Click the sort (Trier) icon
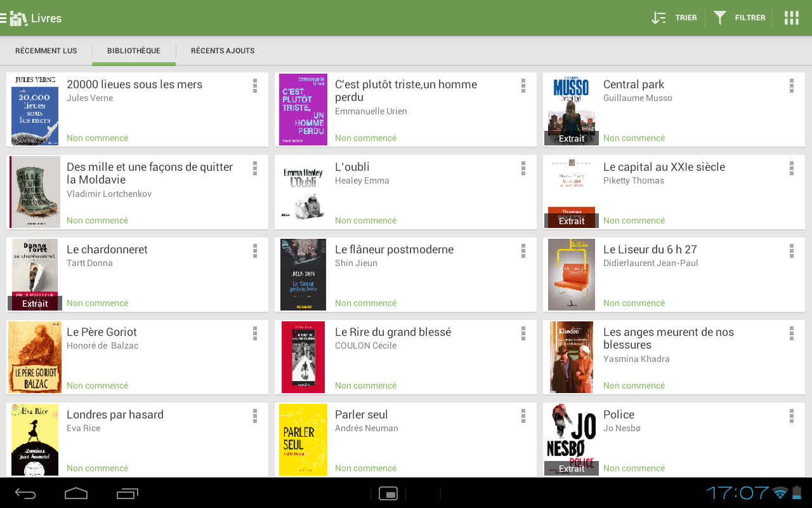 [658, 18]
